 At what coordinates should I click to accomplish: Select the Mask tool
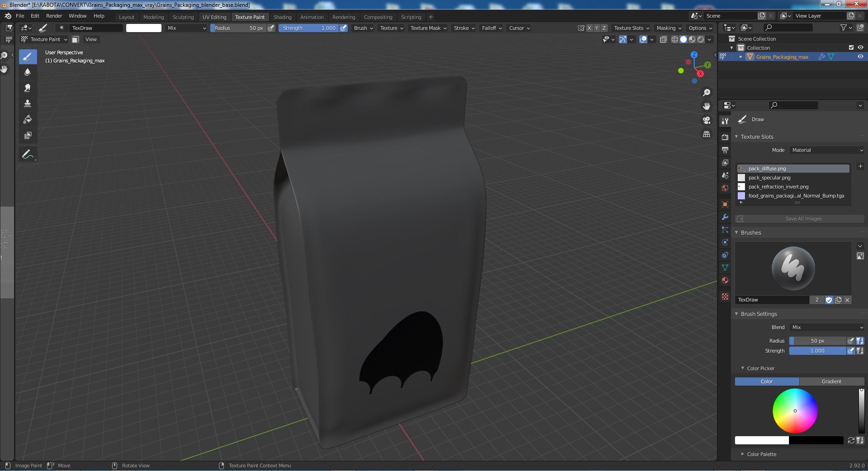point(28,135)
